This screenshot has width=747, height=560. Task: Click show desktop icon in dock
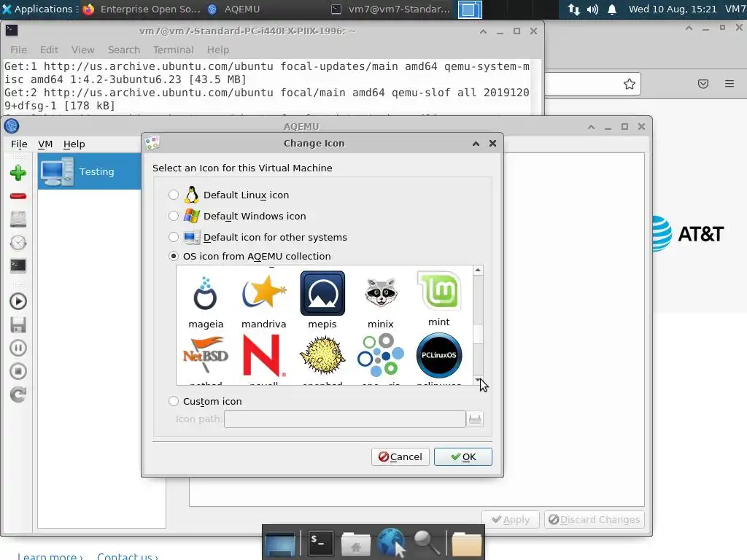pos(281,544)
